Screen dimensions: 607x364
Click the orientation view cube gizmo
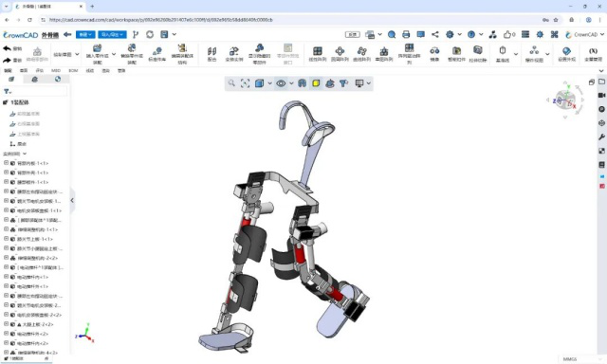(x=565, y=100)
